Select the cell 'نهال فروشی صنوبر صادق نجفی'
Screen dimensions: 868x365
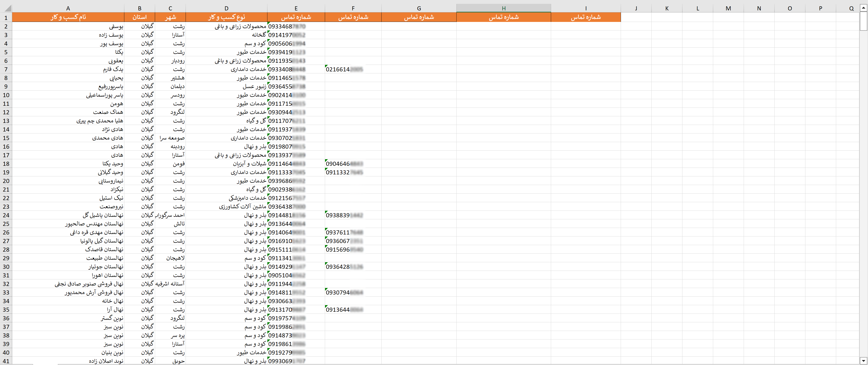(68, 284)
